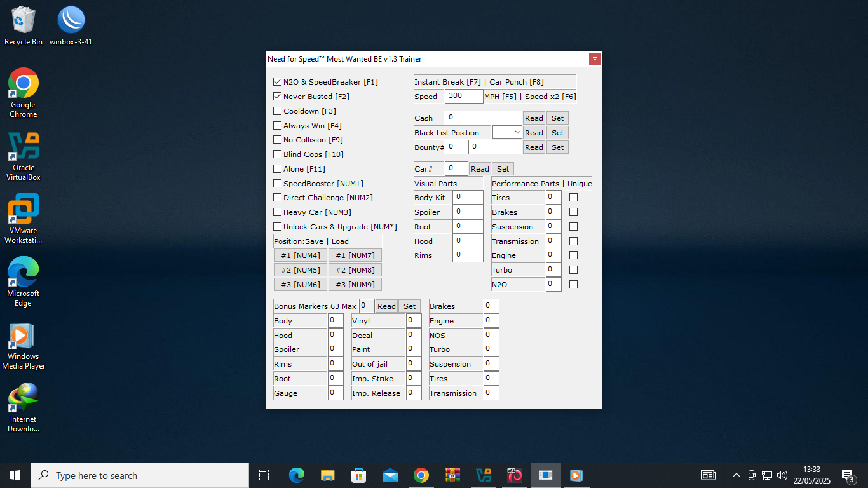Click the Spoiler field under Visual Parts

pyautogui.click(x=468, y=212)
